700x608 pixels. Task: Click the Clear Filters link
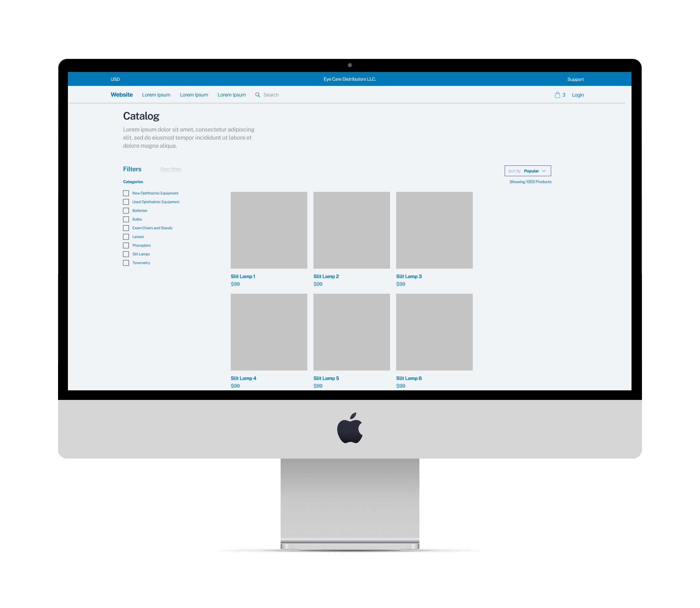[171, 169]
